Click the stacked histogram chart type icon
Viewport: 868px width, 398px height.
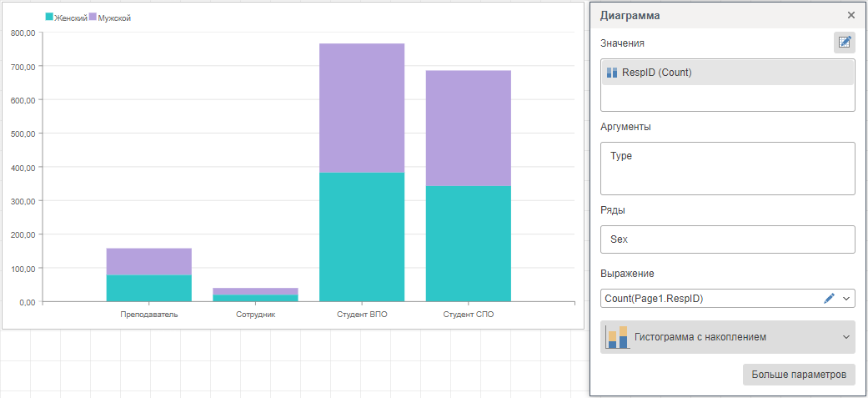point(617,337)
